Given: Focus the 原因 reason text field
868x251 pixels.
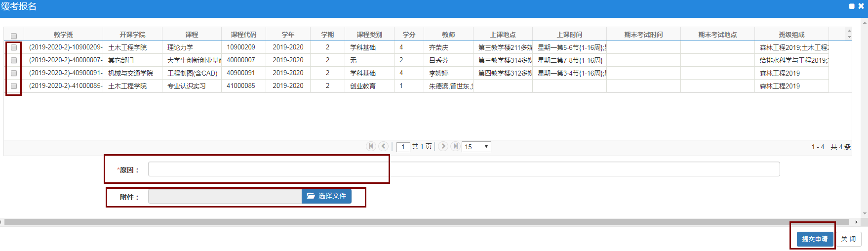Looking at the screenshot, I should point(464,169).
